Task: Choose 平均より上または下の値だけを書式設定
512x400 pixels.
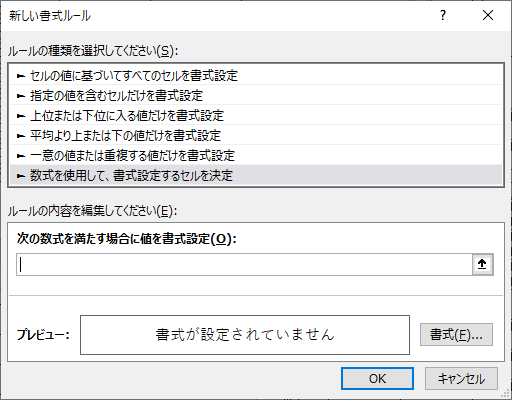Action: pyautogui.click(x=256, y=136)
